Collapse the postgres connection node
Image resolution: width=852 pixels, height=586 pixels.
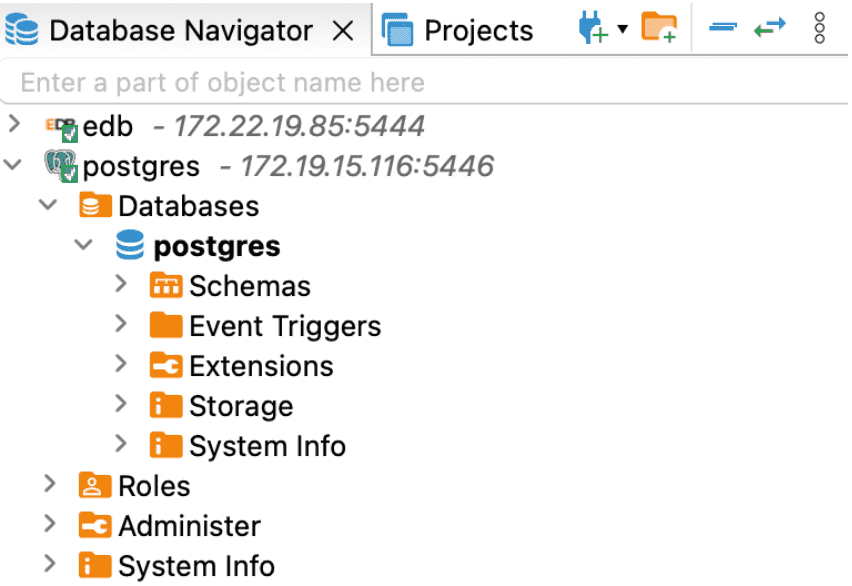pyautogui.click(x=14, y=165)
